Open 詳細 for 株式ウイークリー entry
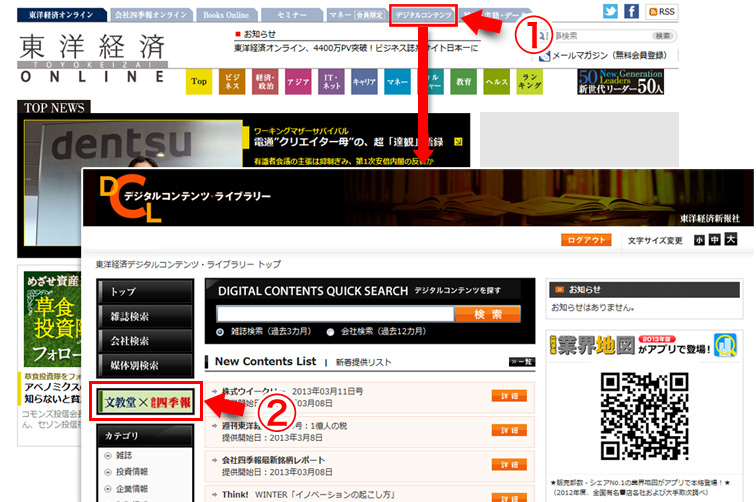756x502 pixels. tap(509, 396)
